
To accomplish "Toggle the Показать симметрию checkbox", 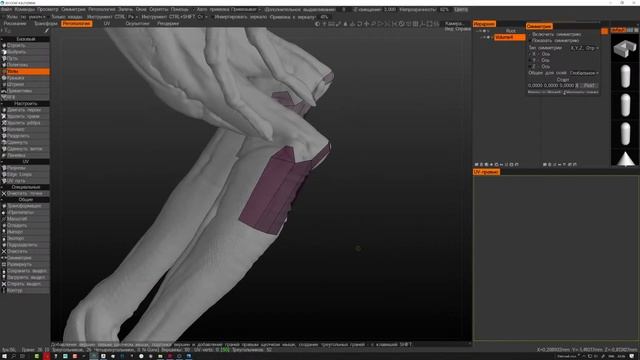I will pyautogui.click(x=530, y=41).
